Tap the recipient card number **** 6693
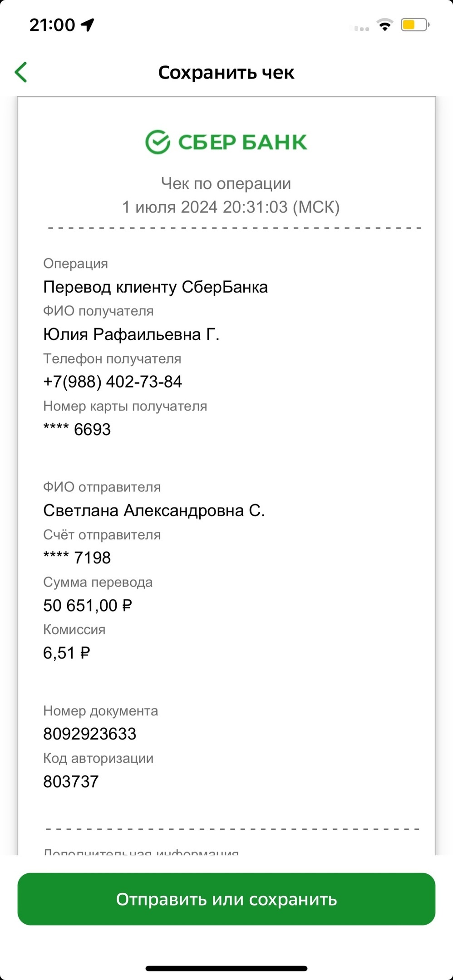Screen dimensions: 453x980 pos(77,429)
